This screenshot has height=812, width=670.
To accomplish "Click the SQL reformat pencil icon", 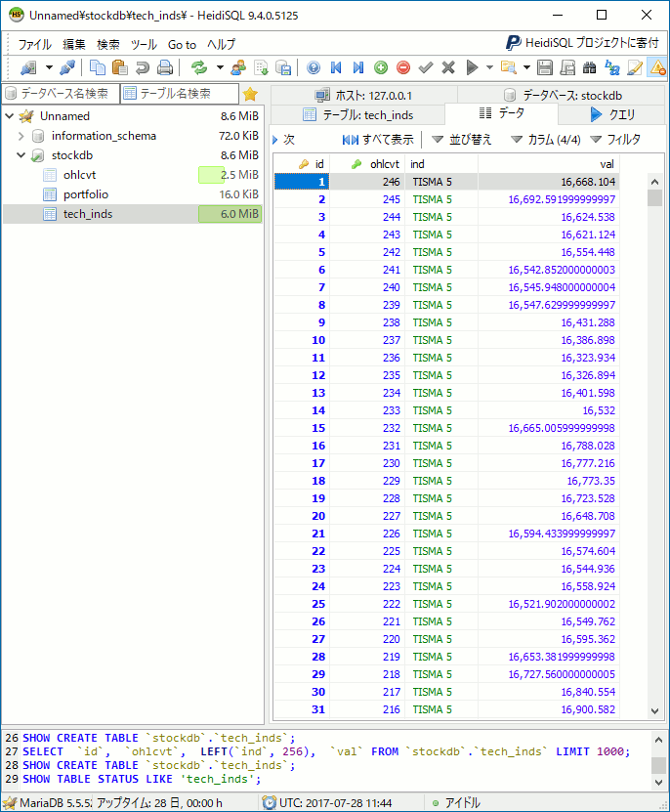I will 635,67.
